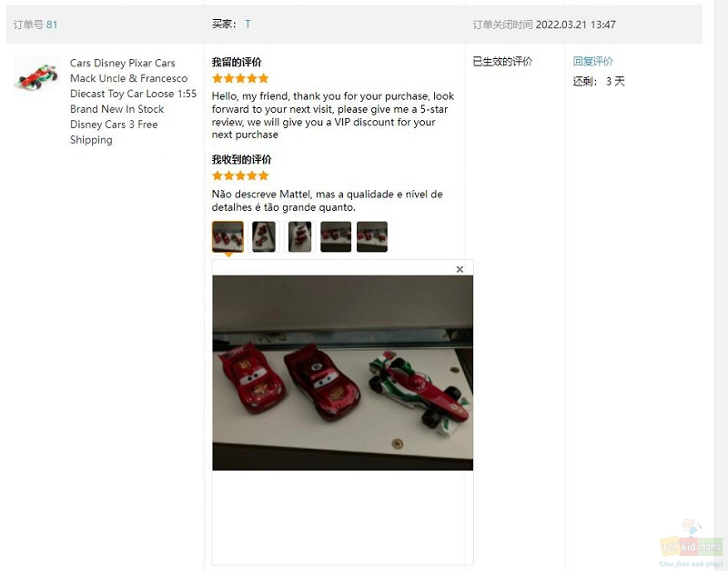View the third review photo thumbnail
Screen dimensions: 728x571
(300, 236)
